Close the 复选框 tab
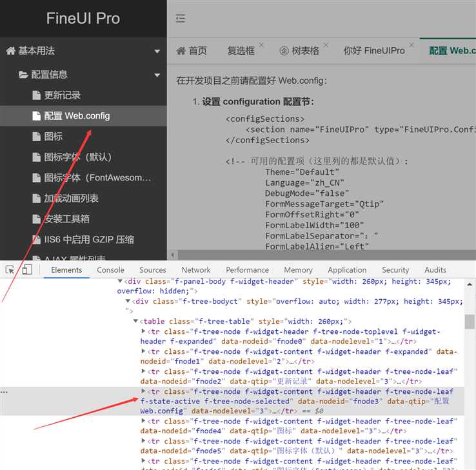Image resolution: width=476 pixels, height=470 pixels. (261, 45)
